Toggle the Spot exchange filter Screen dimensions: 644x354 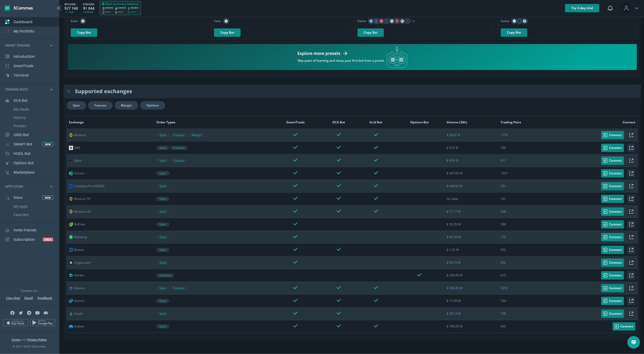pyautogui.click(x=76, y=105)
